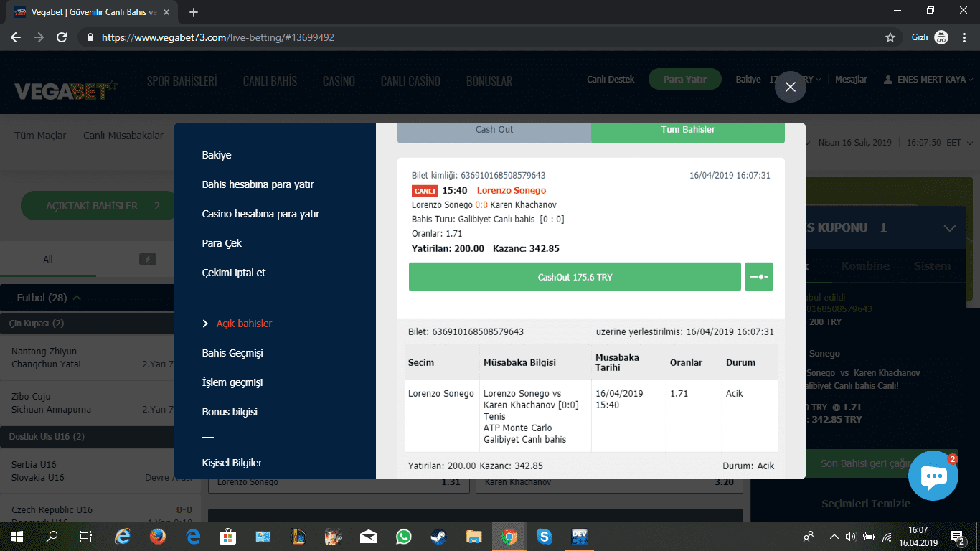The image size is (980, 551).
Task: Click Canlı Bahis in top navigation
Action: click(x=270, y=81)
